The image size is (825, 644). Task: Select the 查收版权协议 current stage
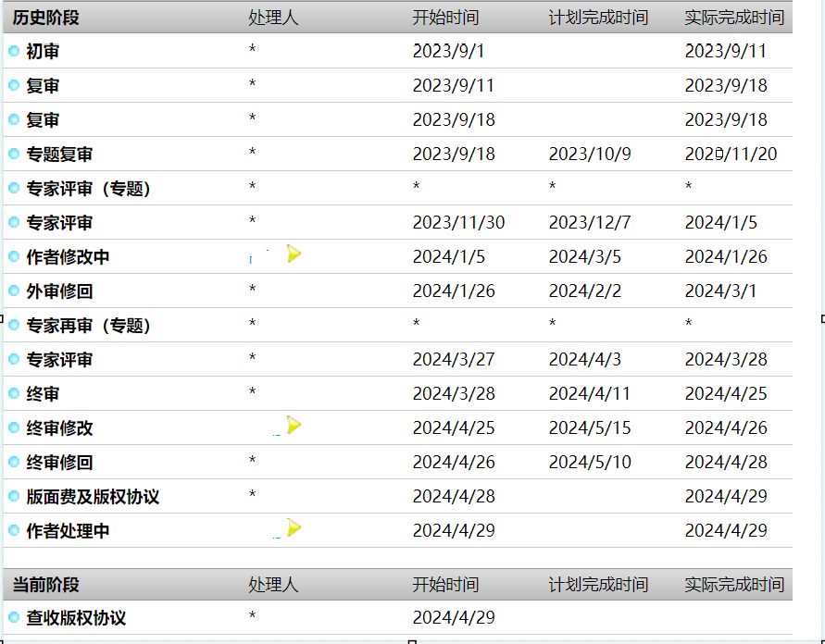[76, 618]
